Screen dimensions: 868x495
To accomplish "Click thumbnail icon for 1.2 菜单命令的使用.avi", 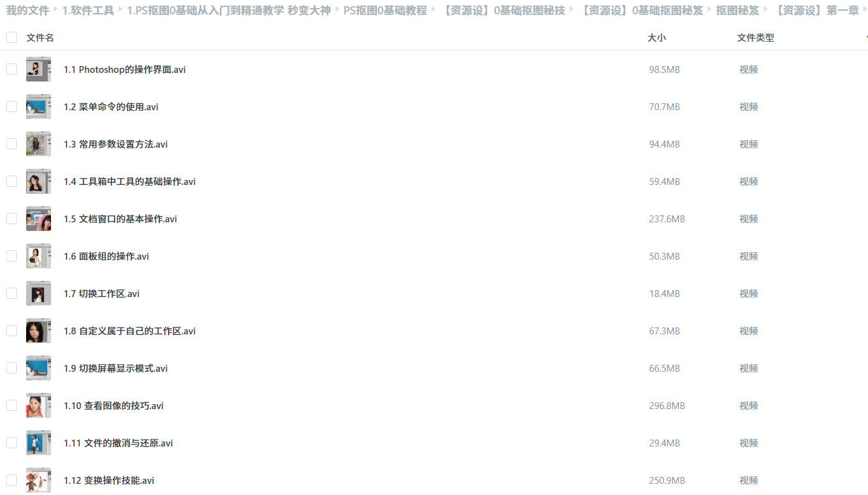I will pyautogui.click(x=39, y=106).
